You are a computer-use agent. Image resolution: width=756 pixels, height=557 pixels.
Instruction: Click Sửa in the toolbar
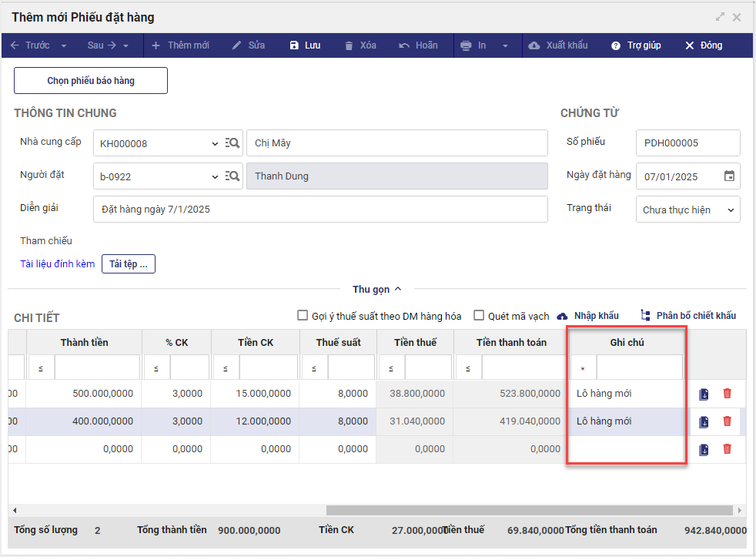coord(248,45)
